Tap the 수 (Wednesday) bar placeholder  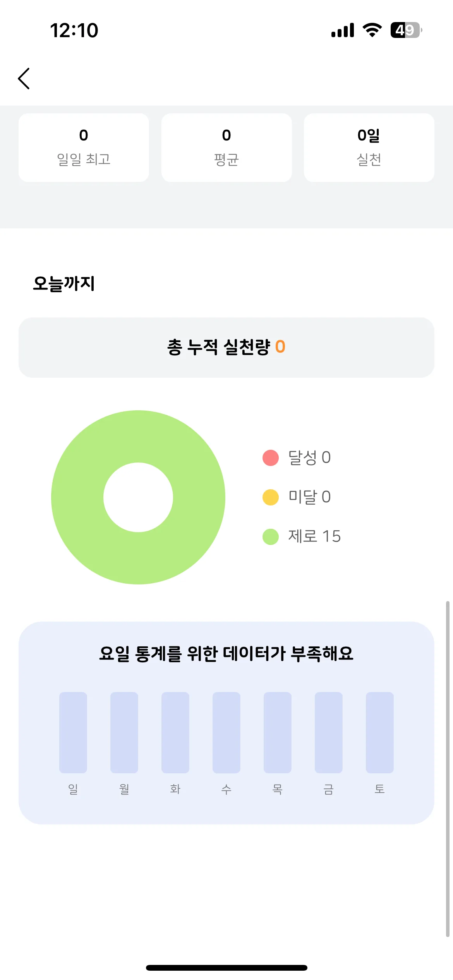point(226,732)
